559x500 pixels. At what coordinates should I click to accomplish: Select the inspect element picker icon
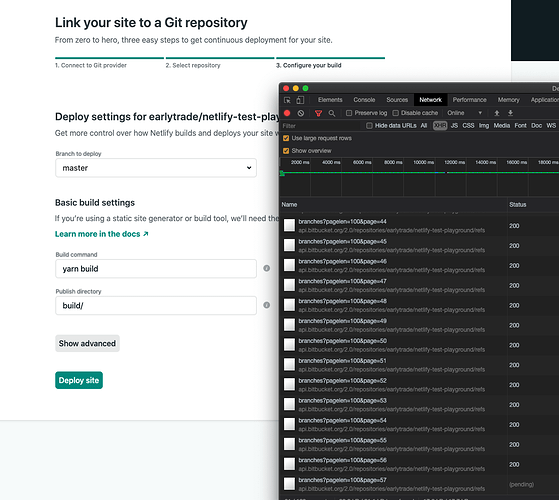click(x=287, y=100)
